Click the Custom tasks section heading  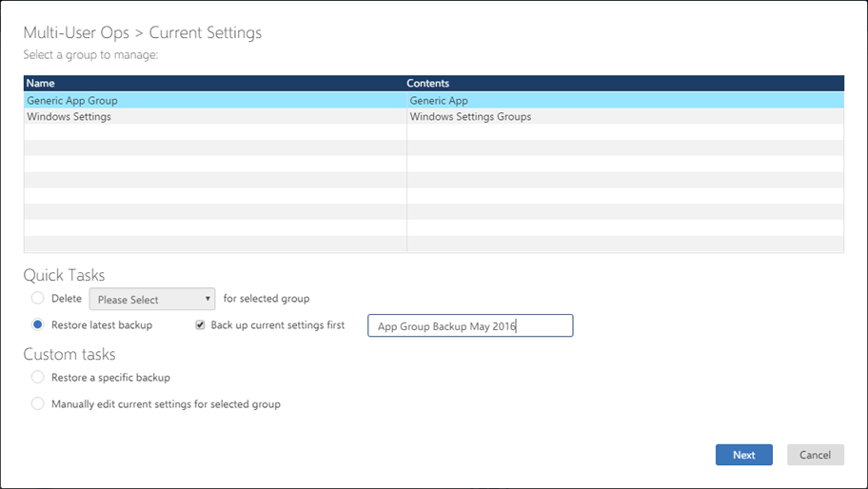[69, 354]
